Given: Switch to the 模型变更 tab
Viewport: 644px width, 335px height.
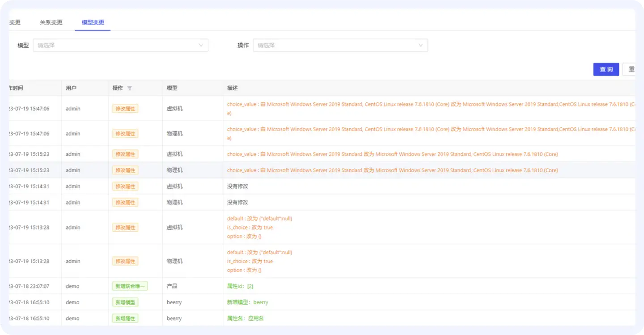Looking at the screenshot, I should (93, 22).
